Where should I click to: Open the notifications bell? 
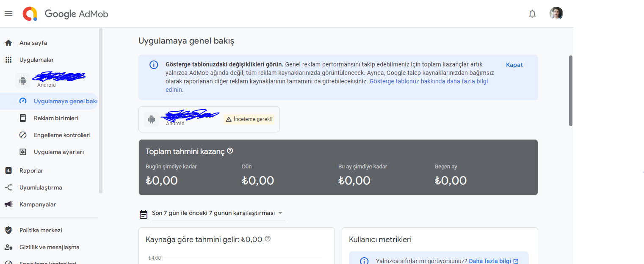pyautogui.click(x=532, y=14)
